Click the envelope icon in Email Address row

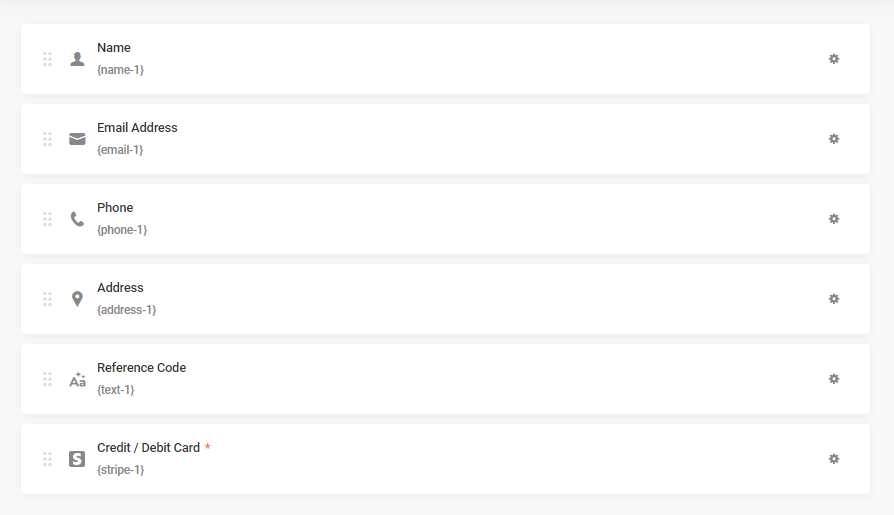(x=77, y=139)
